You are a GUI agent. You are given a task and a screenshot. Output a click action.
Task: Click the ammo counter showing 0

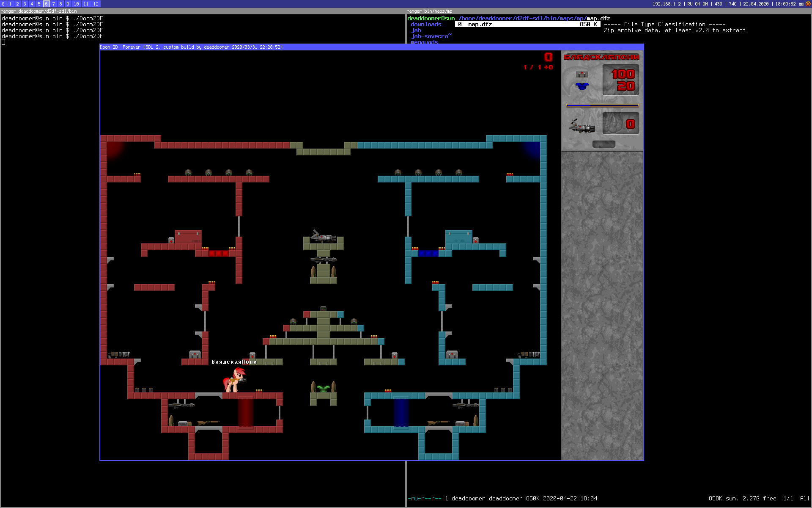[630, 124]
